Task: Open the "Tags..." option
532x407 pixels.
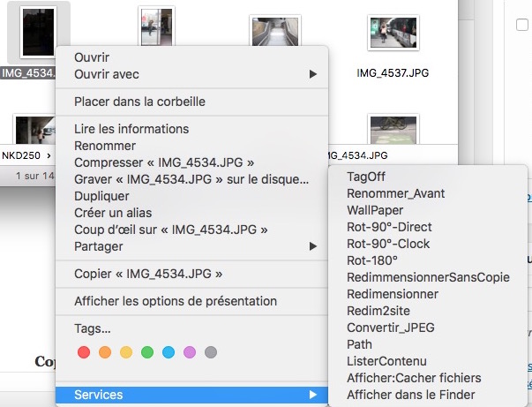Action: 93,329
